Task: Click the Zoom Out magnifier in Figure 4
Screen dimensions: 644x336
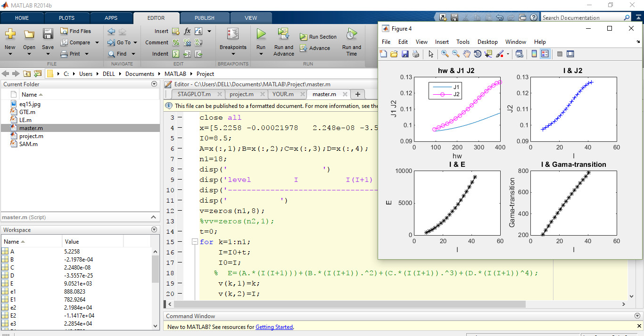Action: pos(455,54)
